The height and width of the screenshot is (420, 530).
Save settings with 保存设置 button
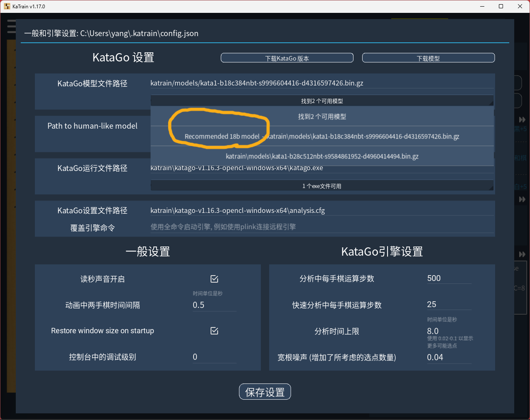265,392
